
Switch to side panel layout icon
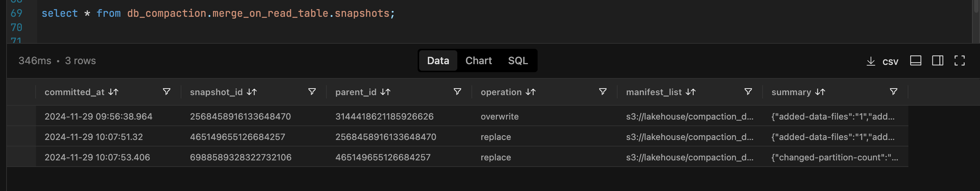[x=937, y=61]
